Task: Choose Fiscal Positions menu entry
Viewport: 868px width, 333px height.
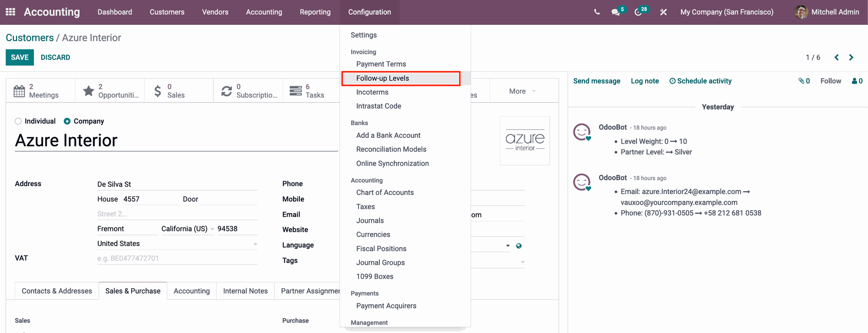Action: (x=381, y=249)
